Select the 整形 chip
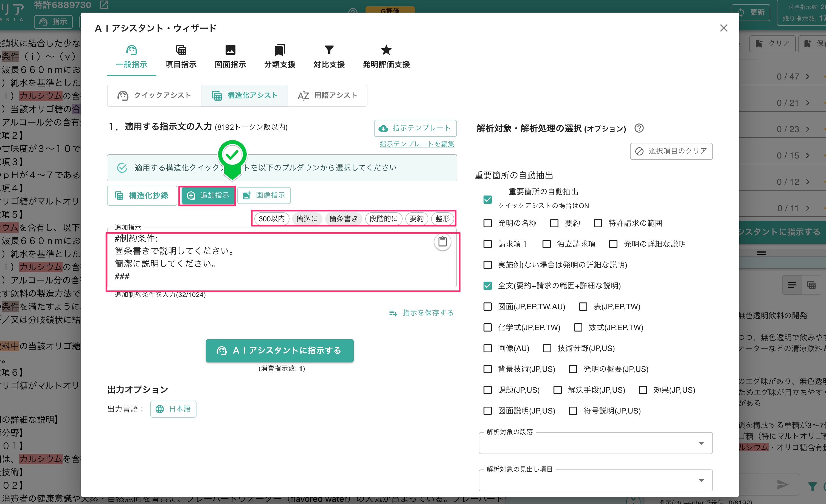The image size is (826, 504). (x=442, y=219)
